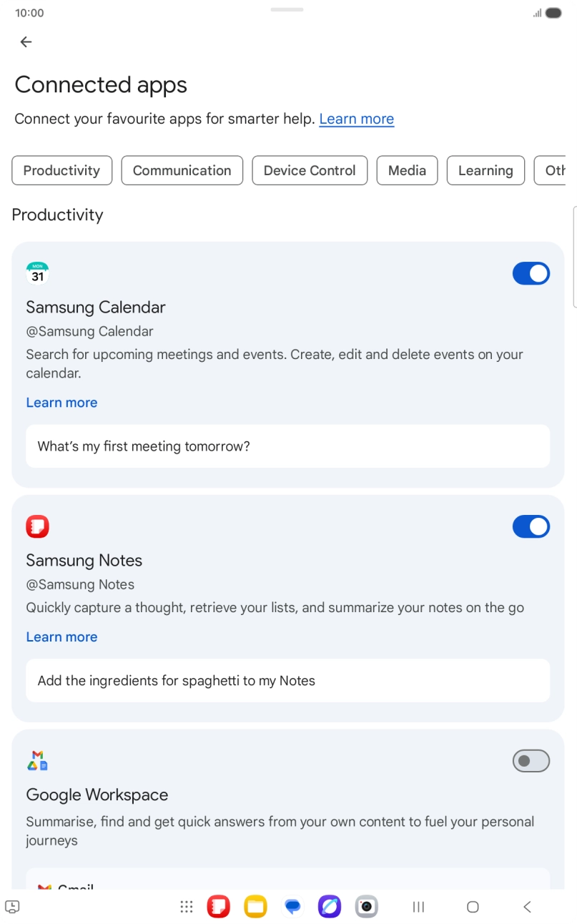Screen dimensions: 577x924
Task: Open the Camera app in taskbar
Action: click(367, 907)
